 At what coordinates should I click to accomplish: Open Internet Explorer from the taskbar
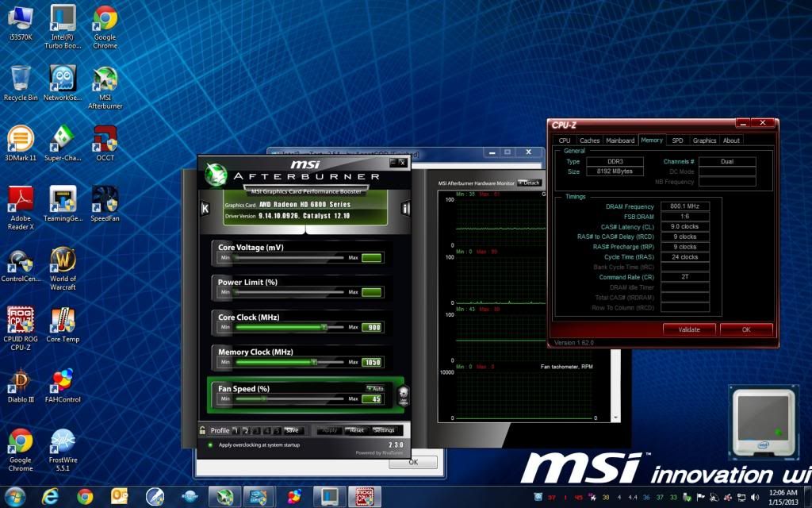click(50, 497)
